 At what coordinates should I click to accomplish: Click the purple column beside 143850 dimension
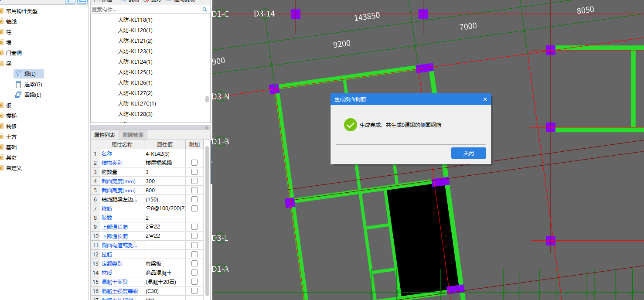tap(296, 14)
